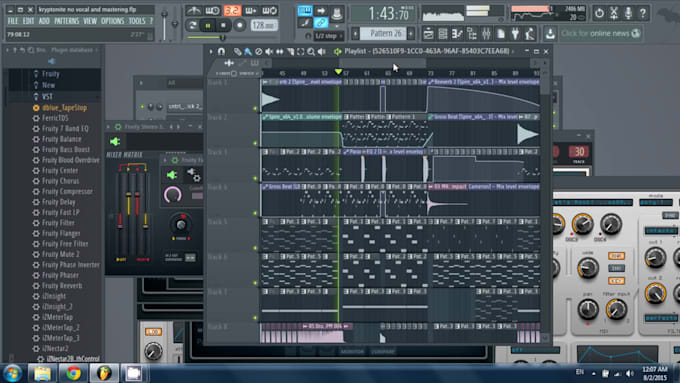Screen dimensions: 680x383
Task: Expand the New folder in browser
Action: click(48, 85)
